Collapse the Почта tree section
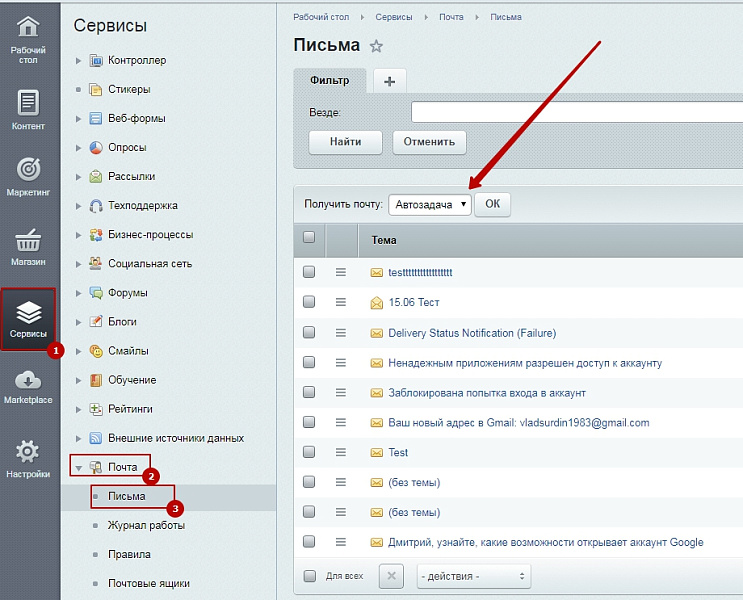The width and height of the screenshot is (743, 600). (79, 467)
